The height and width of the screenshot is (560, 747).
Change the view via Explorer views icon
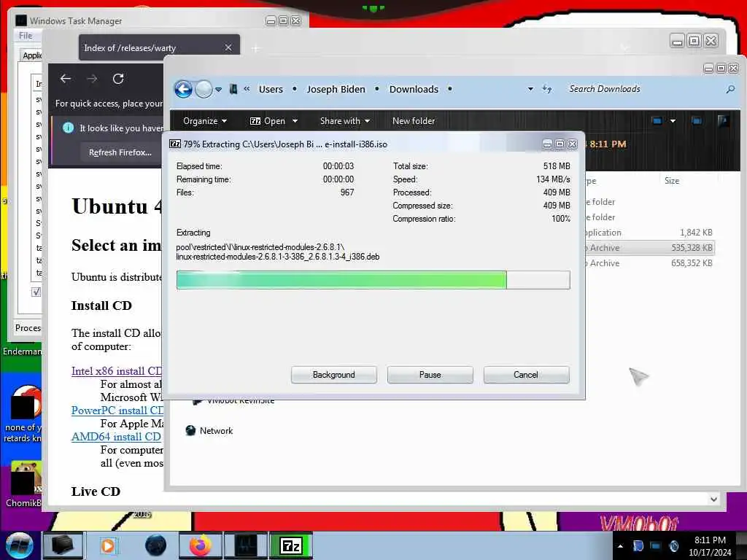pos(657,121)
